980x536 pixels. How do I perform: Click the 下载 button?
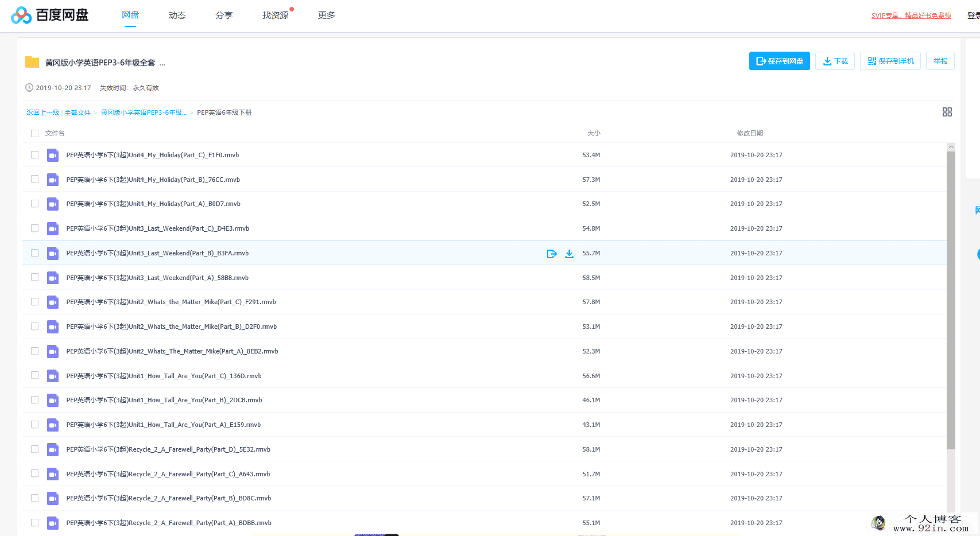(x=835, y=61)
